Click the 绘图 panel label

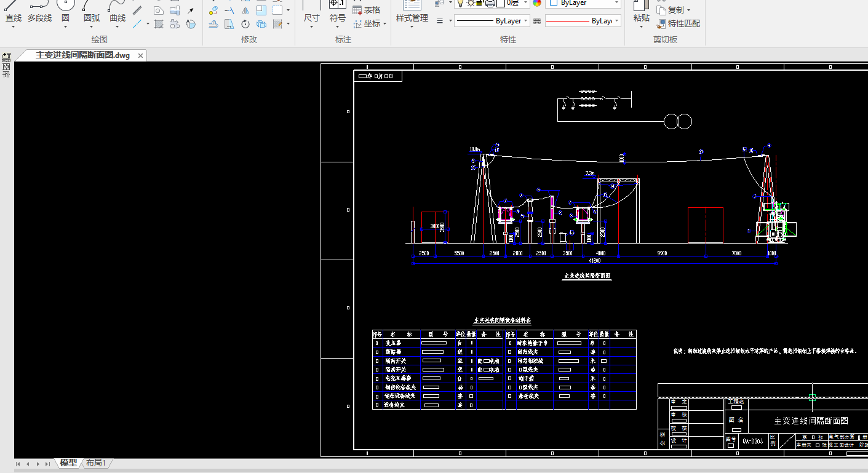tap(100, 39)
